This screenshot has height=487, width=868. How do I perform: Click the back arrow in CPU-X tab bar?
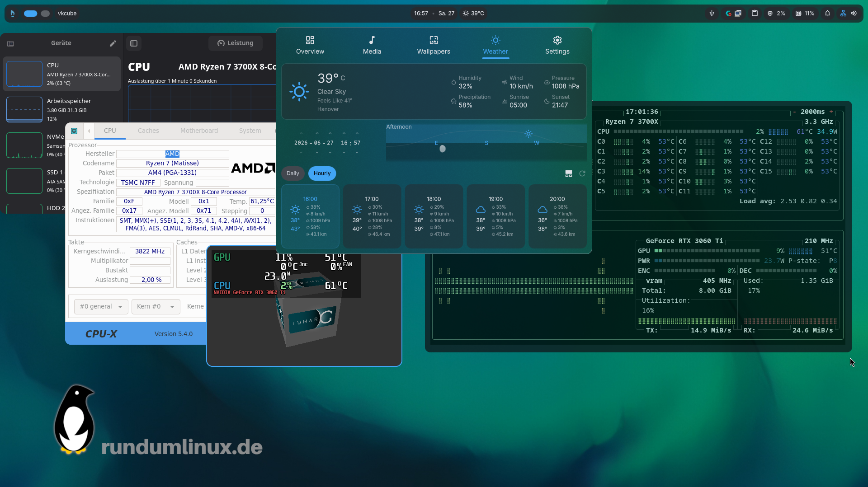pyautogui.click(x=89, y=131)
